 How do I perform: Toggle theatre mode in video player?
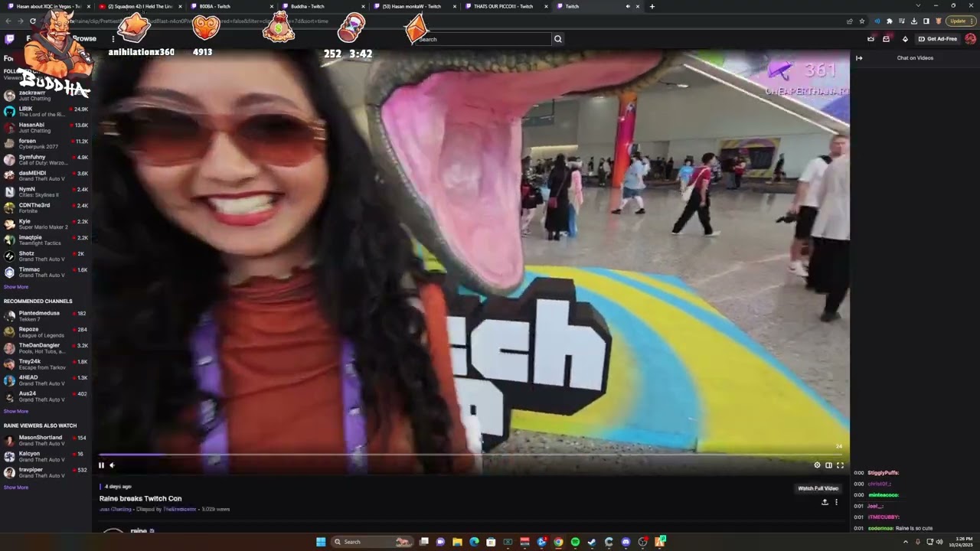click(828, 465)
